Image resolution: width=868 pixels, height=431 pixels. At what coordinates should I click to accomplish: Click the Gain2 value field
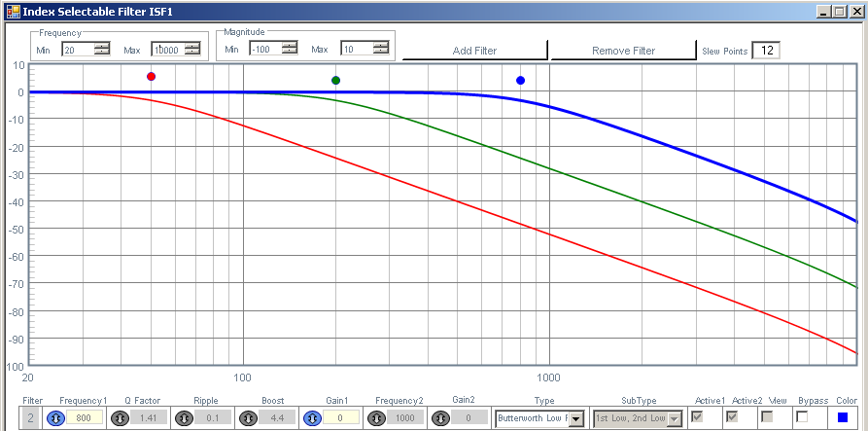469,418
